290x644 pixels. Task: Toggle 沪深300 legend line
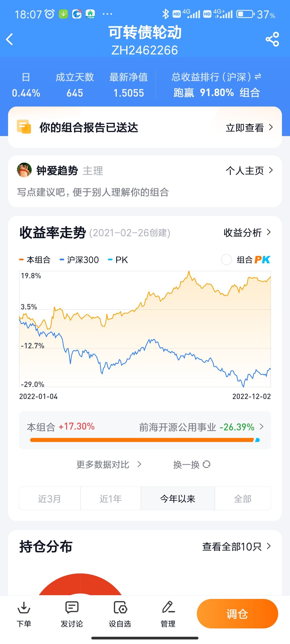click(79, 260)
